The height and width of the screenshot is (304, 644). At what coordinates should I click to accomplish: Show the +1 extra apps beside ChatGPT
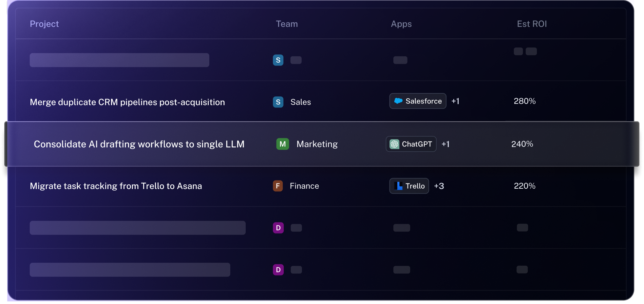coord(445,144)
